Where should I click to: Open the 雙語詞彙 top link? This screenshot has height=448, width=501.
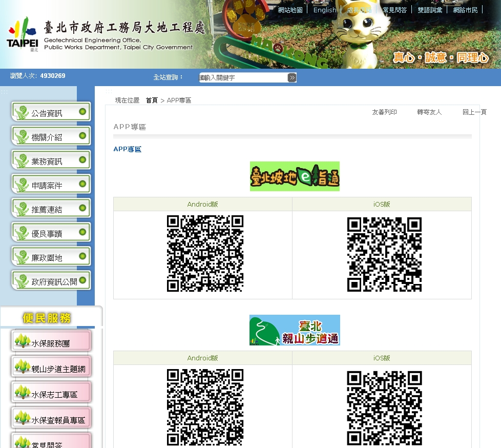[430, 10]
